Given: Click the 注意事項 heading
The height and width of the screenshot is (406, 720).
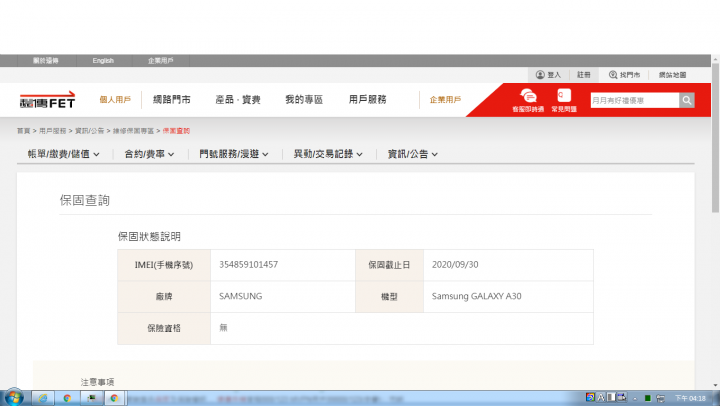Looking at the screenshot, I should [97, 382].
